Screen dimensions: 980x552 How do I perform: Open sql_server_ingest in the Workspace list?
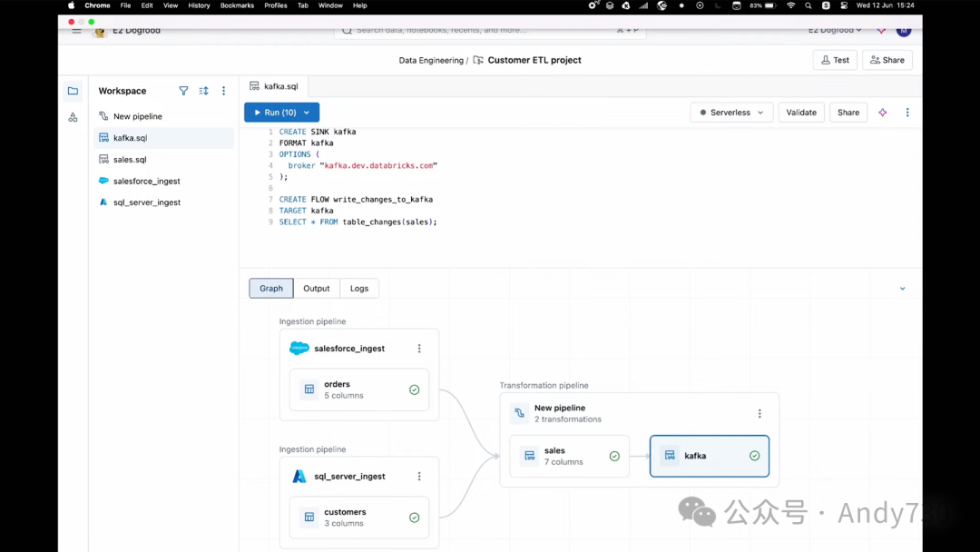[x=163, y=202]
